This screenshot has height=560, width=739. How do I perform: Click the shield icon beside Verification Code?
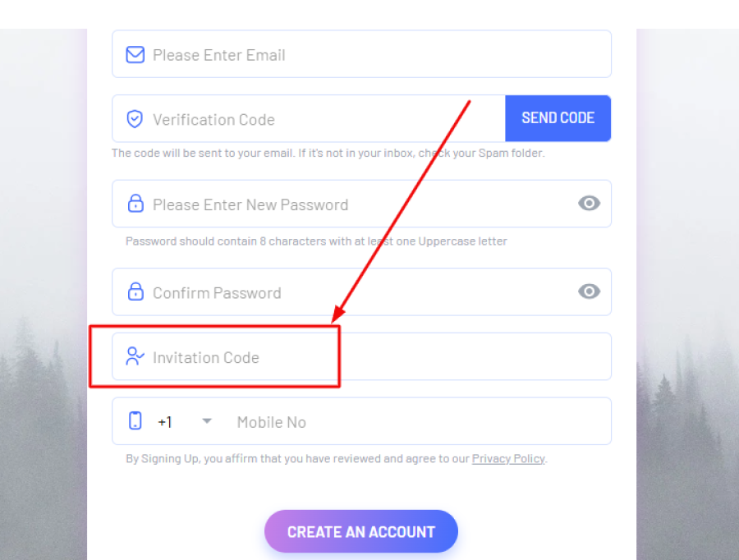(x=135, y=119)
